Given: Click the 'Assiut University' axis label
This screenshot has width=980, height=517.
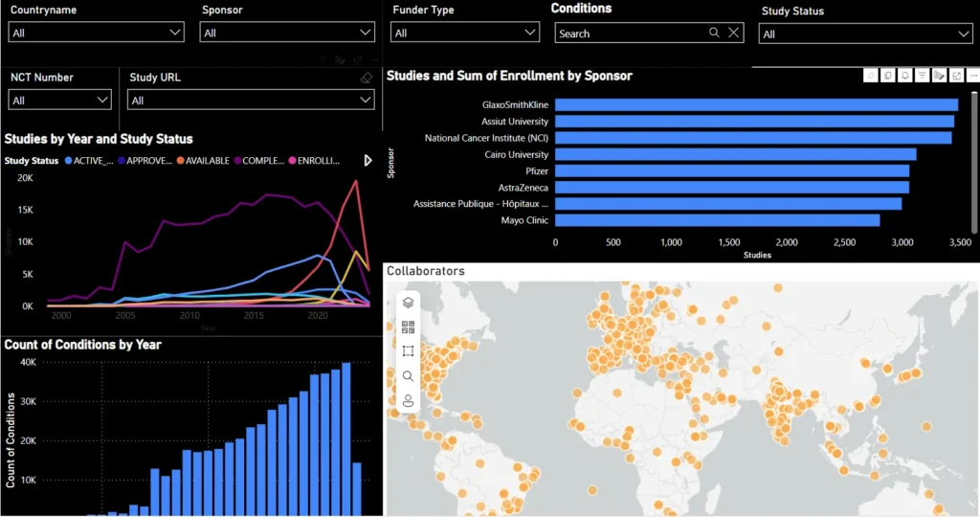Looking at the screenshot, I should tap(514, 122).
